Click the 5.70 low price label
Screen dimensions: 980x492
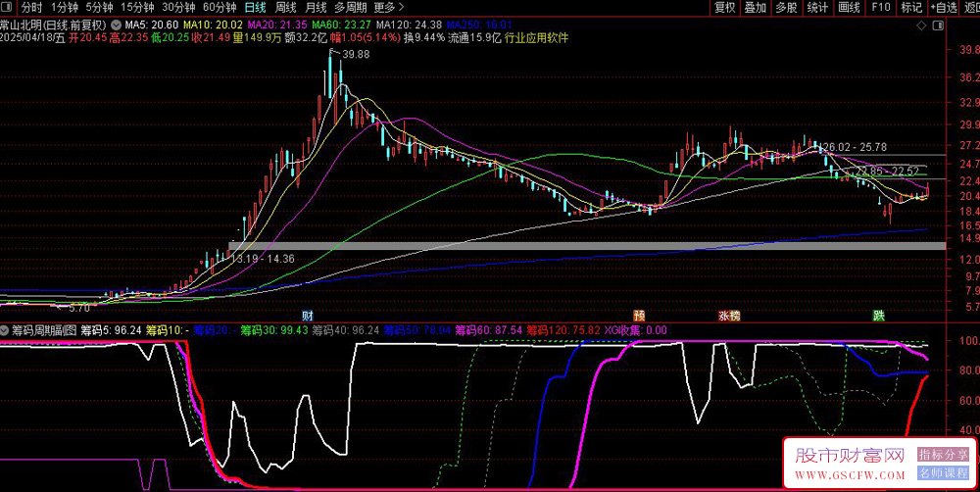click(79, 308)
